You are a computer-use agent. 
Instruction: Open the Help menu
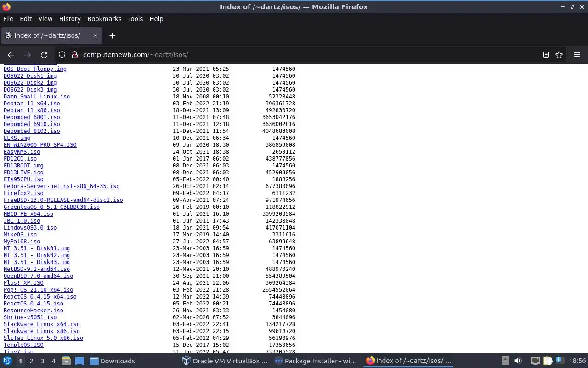[x=156, y=19]
